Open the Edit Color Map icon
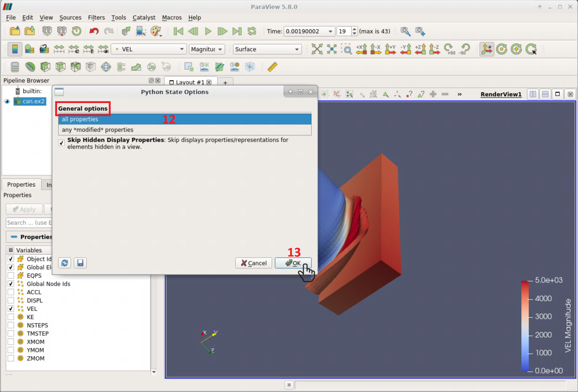Viewport: 578px width, 392px height. coord(29,49)
